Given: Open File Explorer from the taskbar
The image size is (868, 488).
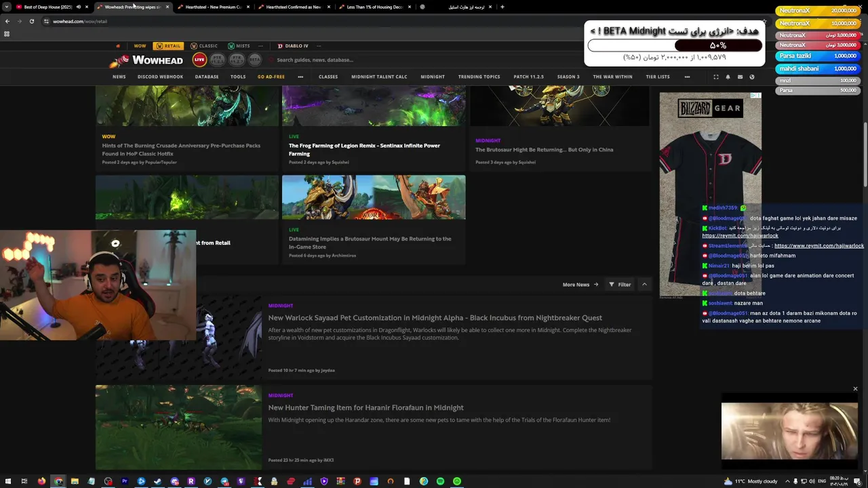Looking at the screenshot, I should click(x=75, y=481).
